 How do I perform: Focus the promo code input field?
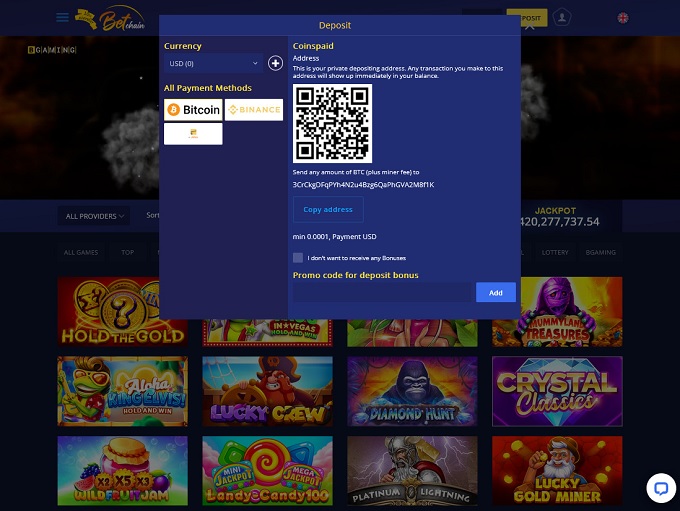tap(383, 292)
